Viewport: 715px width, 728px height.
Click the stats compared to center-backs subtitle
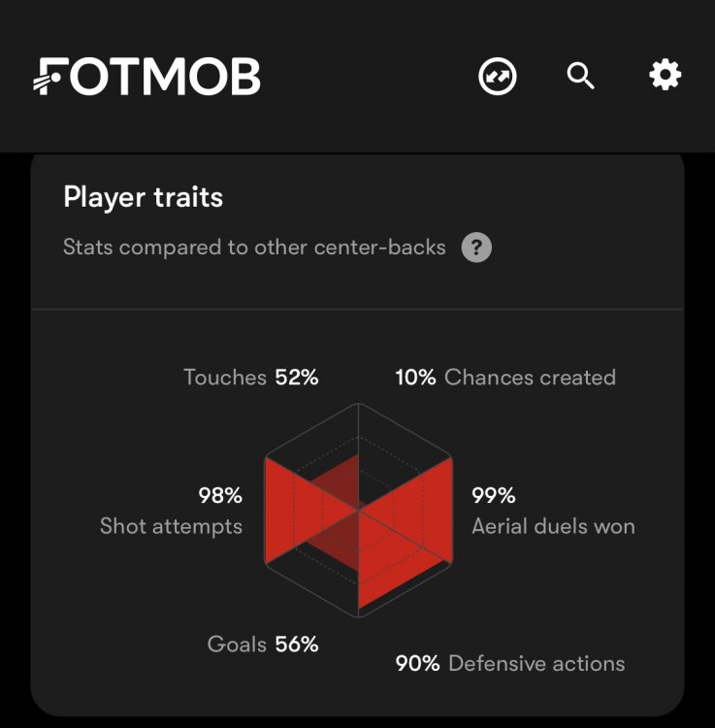(254, 248)
